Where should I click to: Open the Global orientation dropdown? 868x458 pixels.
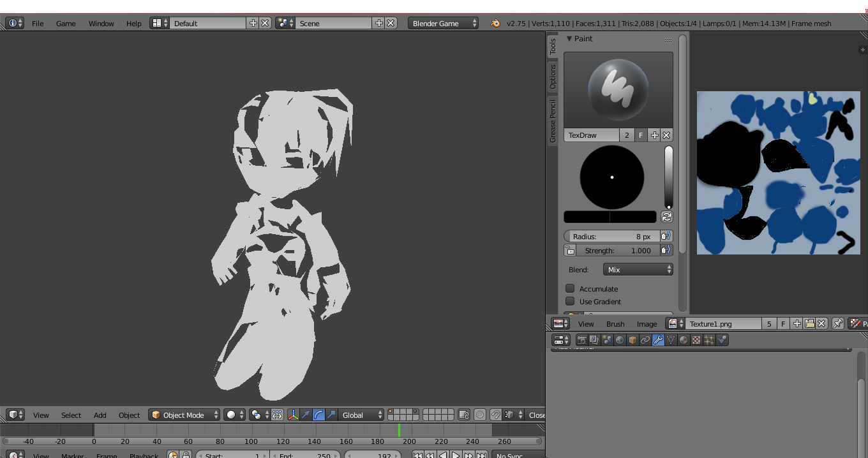362,415
